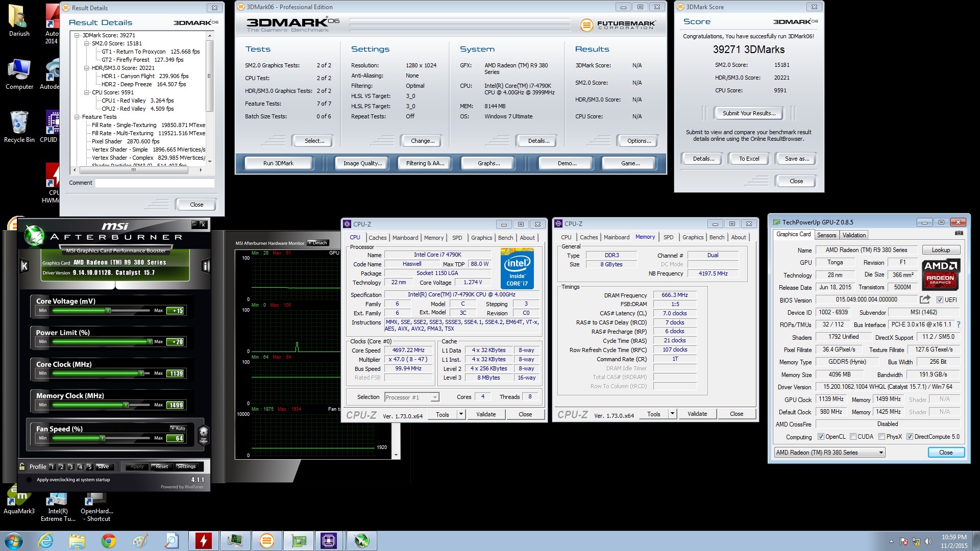The width and height of the screenshot is (980, 551).
Task: Click the To Excel button
Action: pyautogui.click(x=749, y=159)
